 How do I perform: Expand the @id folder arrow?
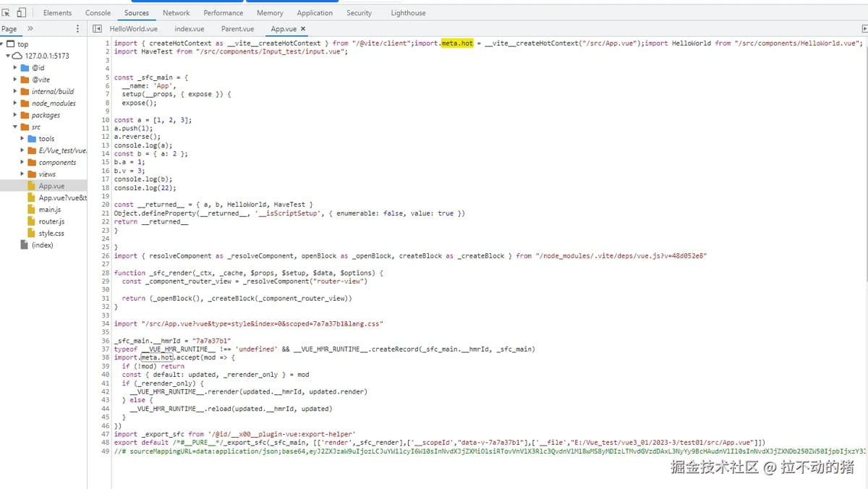[x=15, y=68]
